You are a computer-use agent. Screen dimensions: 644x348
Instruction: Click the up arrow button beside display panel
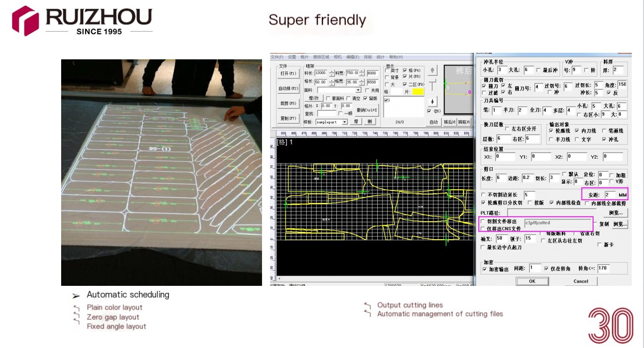pyautogui.click(x=433, y=71)
